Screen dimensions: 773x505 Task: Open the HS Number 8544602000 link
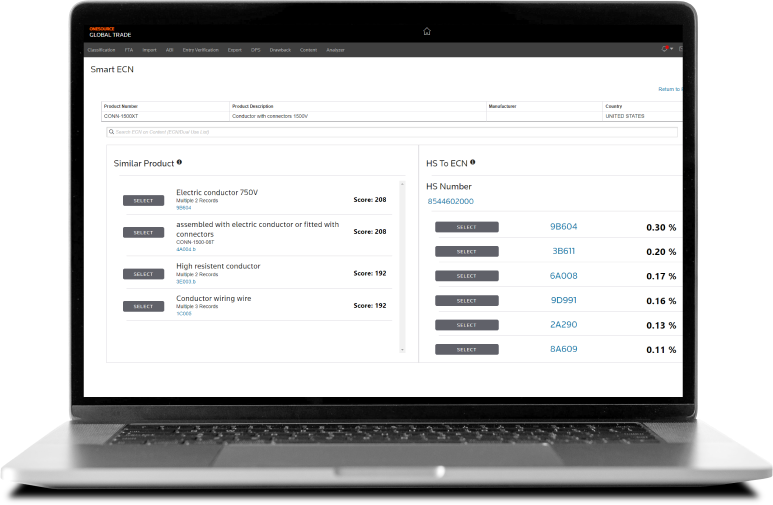(x=450, y=202)
